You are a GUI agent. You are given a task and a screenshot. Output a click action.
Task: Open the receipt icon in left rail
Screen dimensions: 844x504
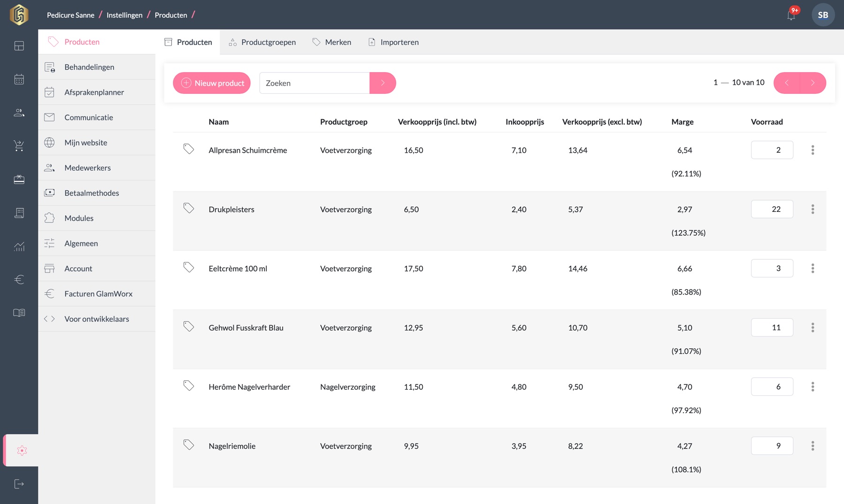[19, 213]
